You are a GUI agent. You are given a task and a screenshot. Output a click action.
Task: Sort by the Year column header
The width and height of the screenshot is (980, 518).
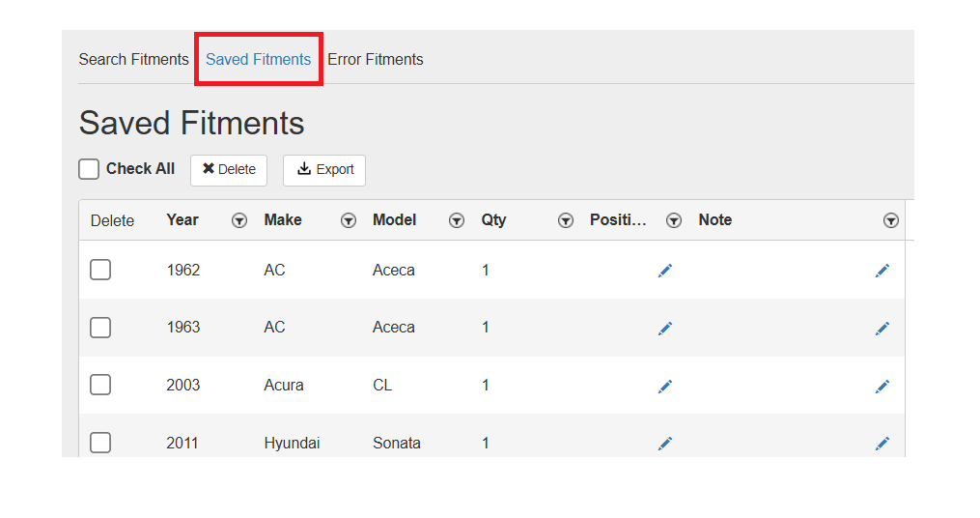pyautogui.click(x=182, y=220)
